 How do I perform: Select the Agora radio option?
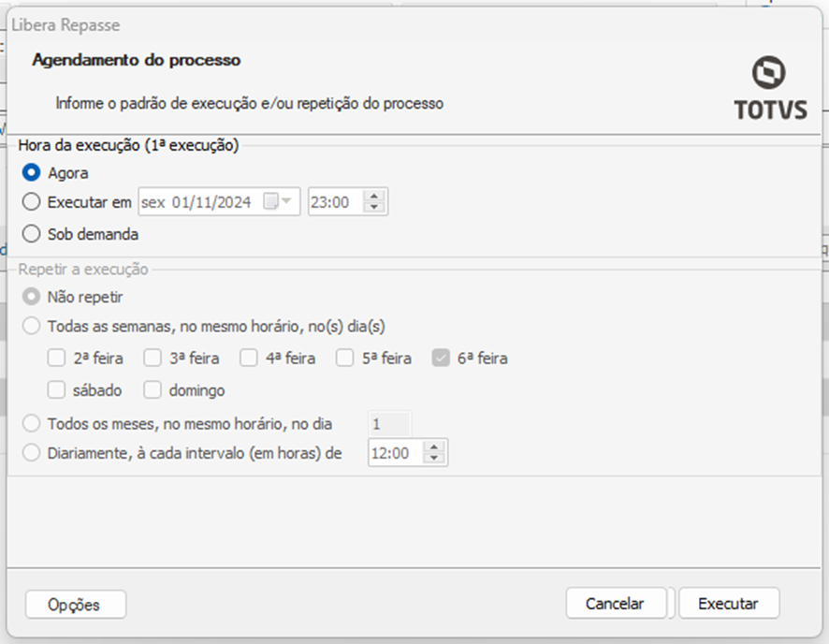32,172
